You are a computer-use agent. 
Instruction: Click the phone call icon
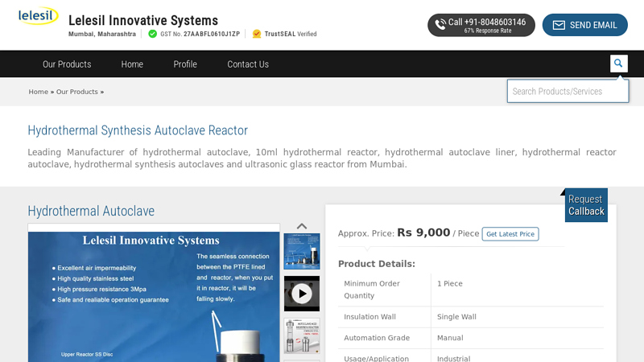tap(440, 25)
